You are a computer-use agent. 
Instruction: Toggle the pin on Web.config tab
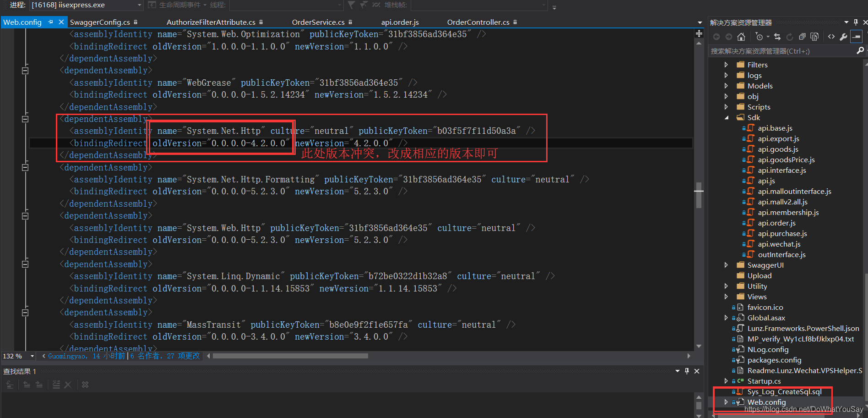pos(51,22)
